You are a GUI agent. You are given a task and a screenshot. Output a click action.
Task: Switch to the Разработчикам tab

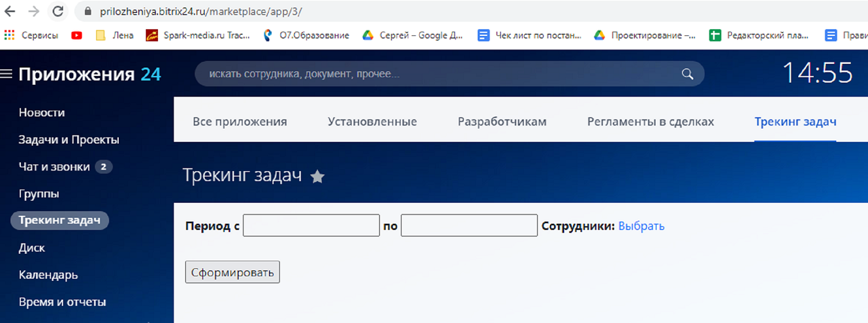coord(502,121)
